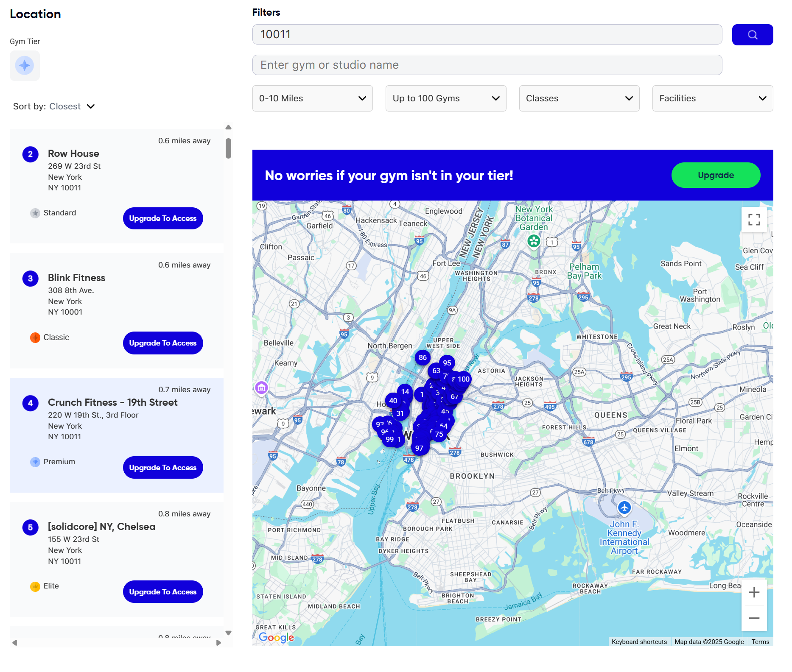Open the map Terms link
Image resolution: width=792 pixels, height=672 pixels.
760,642
